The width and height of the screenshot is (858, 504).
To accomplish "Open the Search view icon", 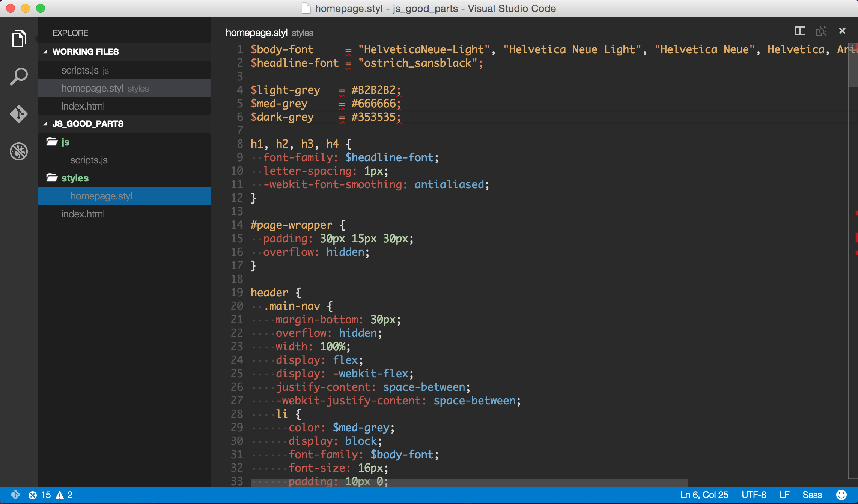I will click(x=19, y=76).
